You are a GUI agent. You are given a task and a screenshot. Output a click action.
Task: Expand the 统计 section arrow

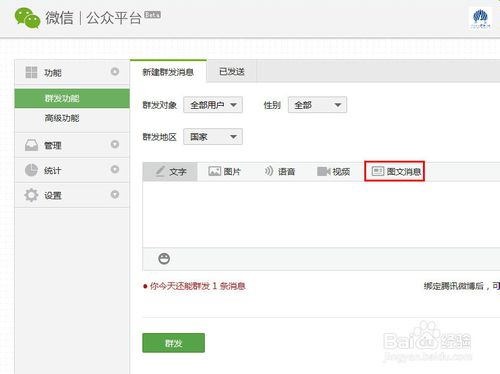pyautogui.click(x=115, y=169)
